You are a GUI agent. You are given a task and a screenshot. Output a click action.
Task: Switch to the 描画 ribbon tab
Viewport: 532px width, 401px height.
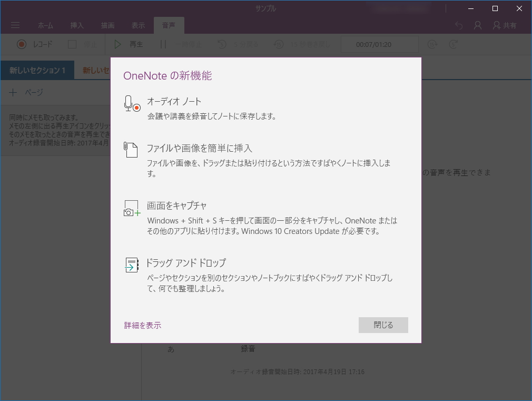[x=107, y=25]
